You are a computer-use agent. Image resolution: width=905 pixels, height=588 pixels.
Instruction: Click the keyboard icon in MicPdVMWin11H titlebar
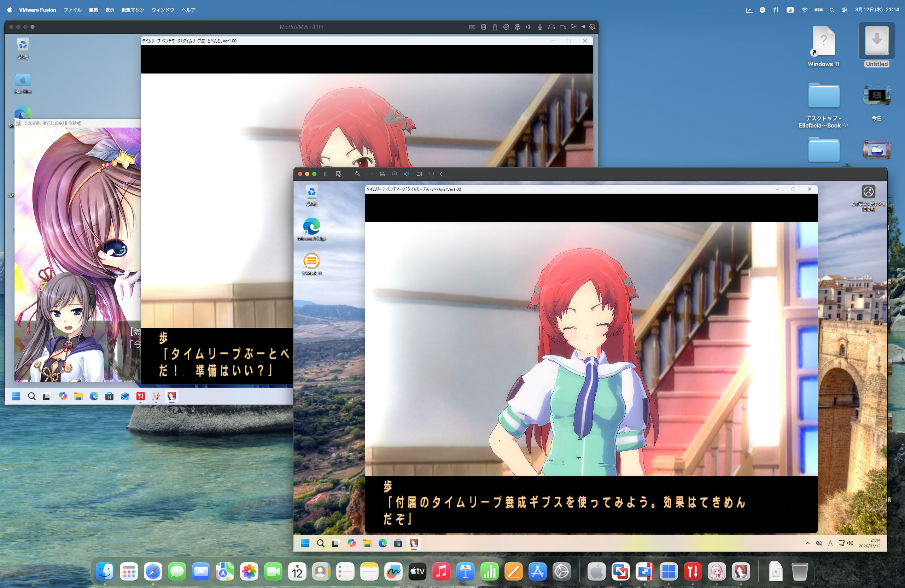(472, 27)
